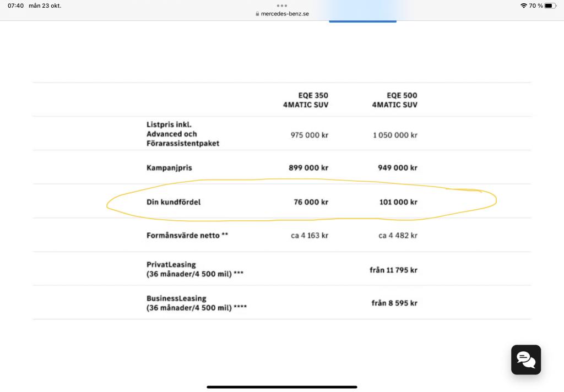564x392 pixels.
Task: Open the chat support bubble icon
Action: (526, 360)
